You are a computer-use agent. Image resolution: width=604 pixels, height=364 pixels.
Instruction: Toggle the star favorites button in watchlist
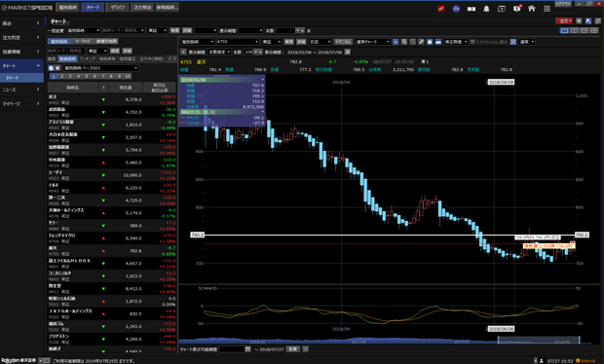click(57, 68)
